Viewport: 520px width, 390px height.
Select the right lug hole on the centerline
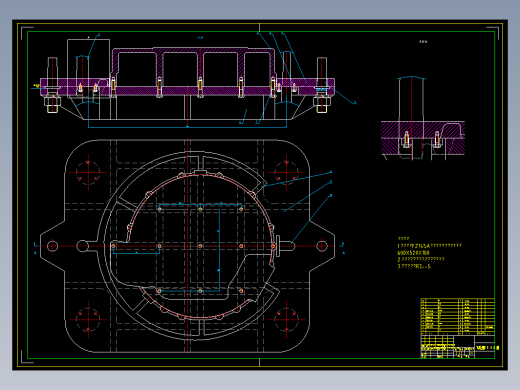(322, 246)
